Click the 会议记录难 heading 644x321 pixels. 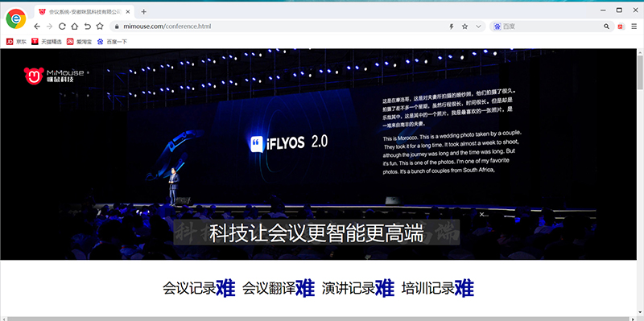click(x=199, y=288)
